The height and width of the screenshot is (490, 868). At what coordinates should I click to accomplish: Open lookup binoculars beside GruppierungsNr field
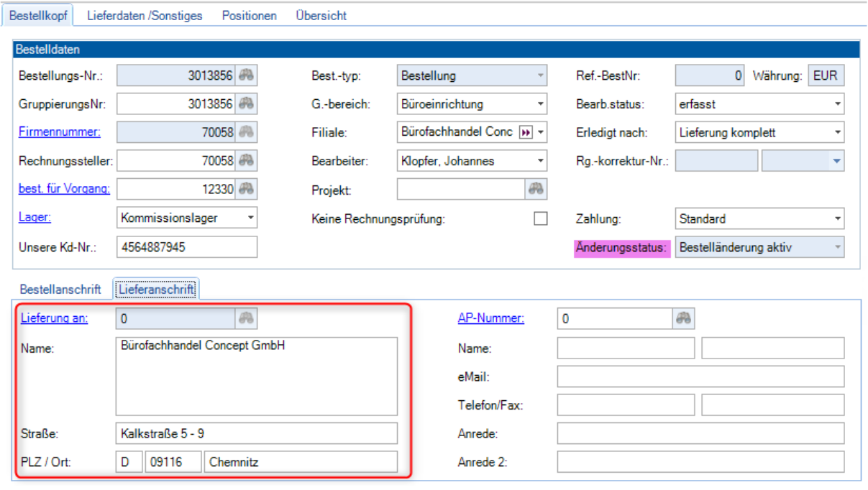(x=247, y=104)
